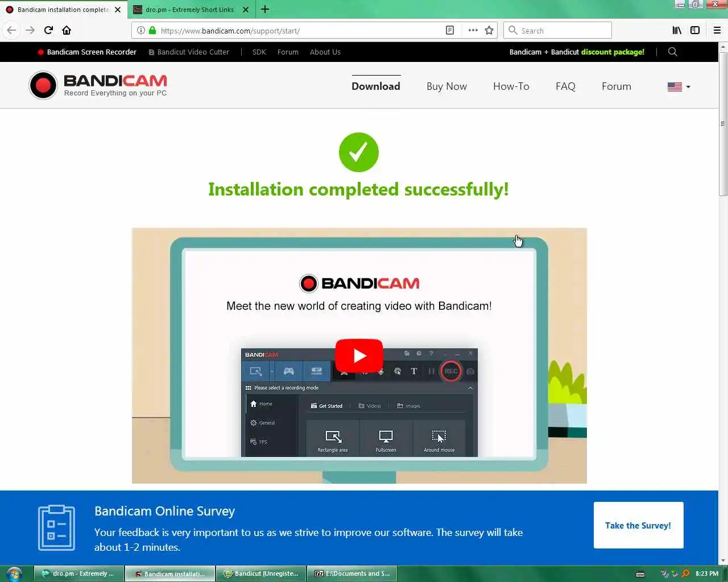
Task: Open E:\Documents and S... taskbar window
Action: point(352,573)
